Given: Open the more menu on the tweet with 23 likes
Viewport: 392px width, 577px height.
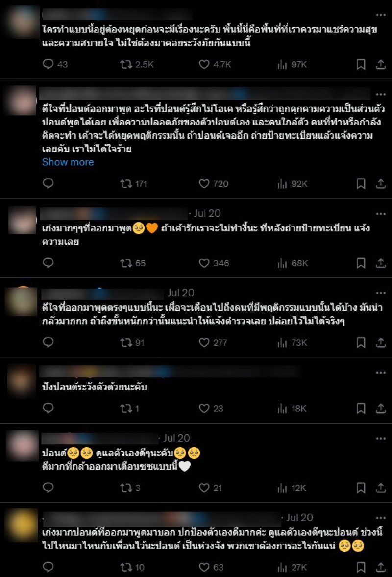Looking at the screenshot, I should (381, 373).
